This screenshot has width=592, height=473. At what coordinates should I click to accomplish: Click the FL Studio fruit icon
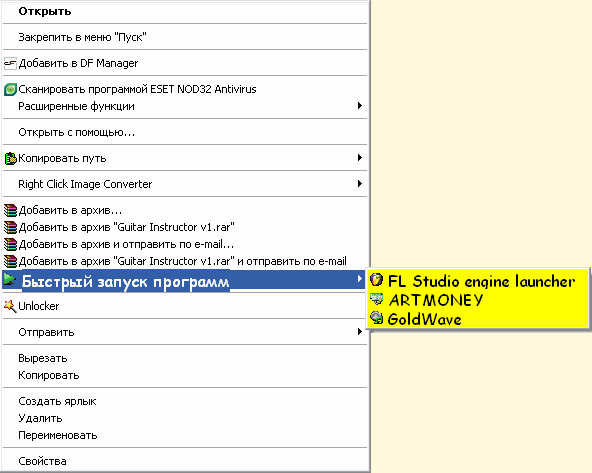pyautogui.click(x=376, y=280)
